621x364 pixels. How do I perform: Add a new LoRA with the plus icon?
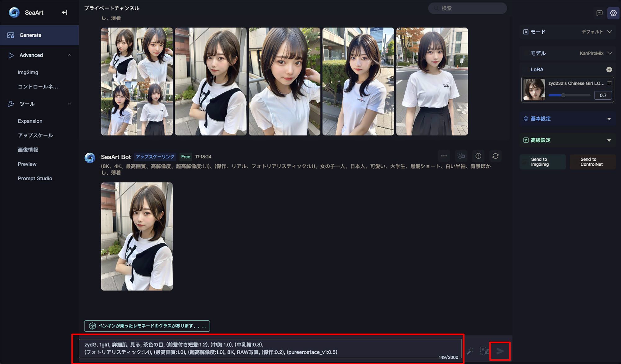coord(609,70)
